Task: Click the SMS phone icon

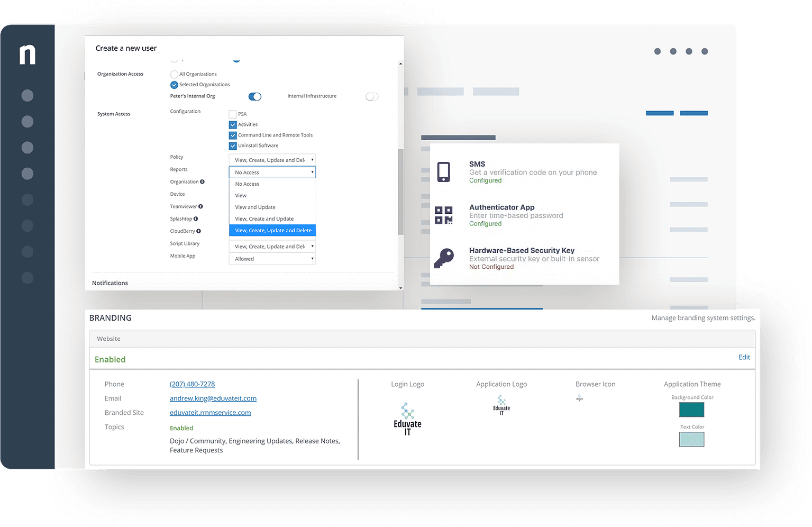Action: click(443, 171)
